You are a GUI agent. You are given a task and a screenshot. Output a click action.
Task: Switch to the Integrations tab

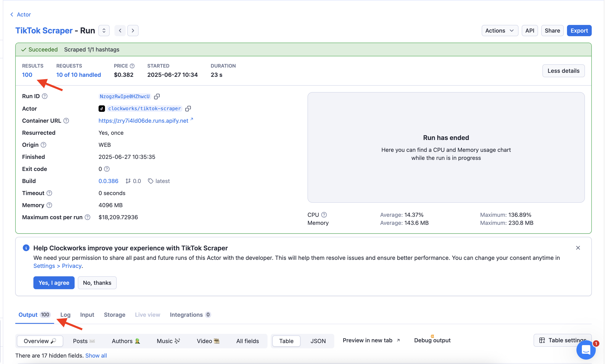(190, 315)
